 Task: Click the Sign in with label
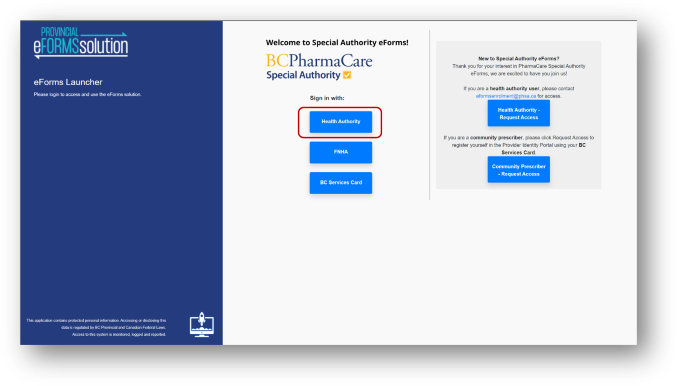(327, 98)
